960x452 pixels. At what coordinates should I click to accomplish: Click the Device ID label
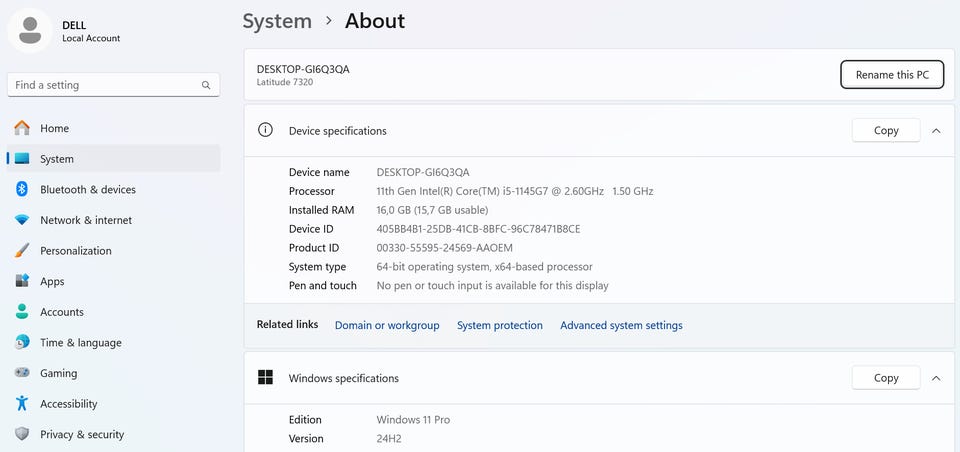311,229
